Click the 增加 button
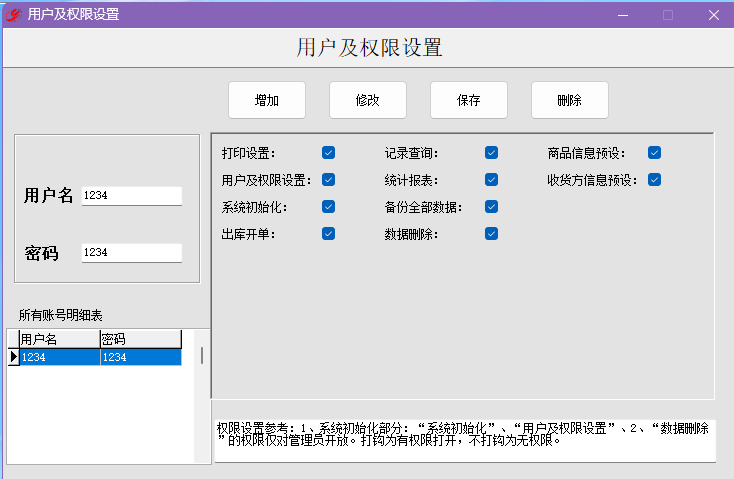The height and width of the screenshot is (479, 734). click(267, 100)
